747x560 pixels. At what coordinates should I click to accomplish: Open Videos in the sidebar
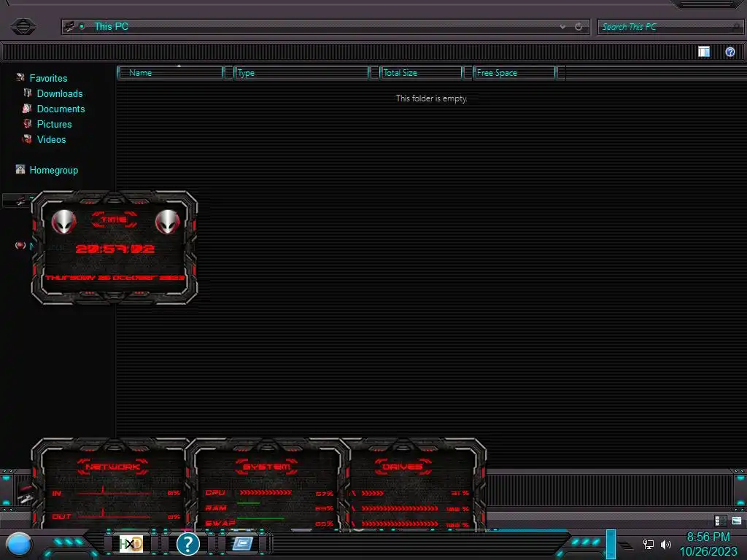click(52, 139)
